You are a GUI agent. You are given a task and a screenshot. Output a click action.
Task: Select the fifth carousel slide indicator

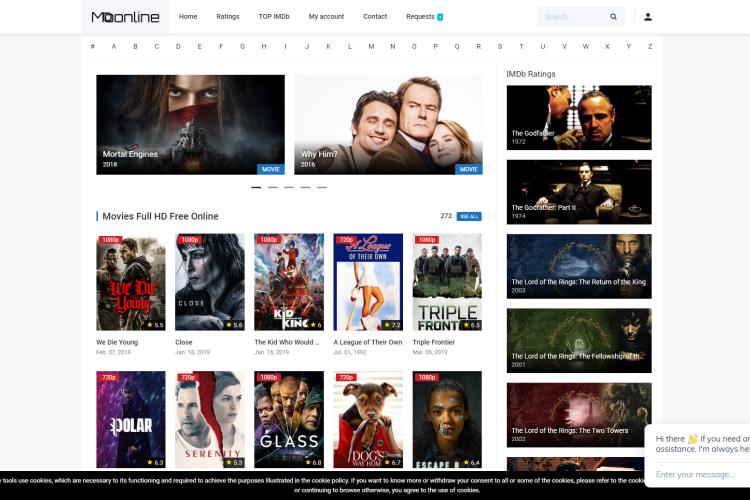coord(322,188)
